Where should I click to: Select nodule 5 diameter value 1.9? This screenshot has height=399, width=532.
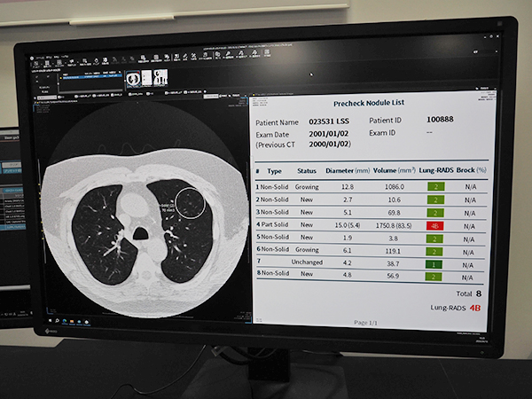pos(348,238)
